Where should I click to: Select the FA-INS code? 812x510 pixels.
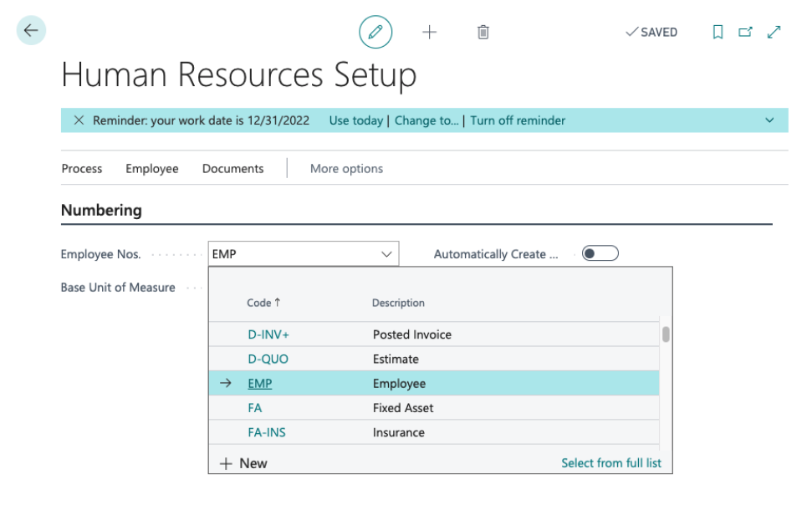click(267, 432)
